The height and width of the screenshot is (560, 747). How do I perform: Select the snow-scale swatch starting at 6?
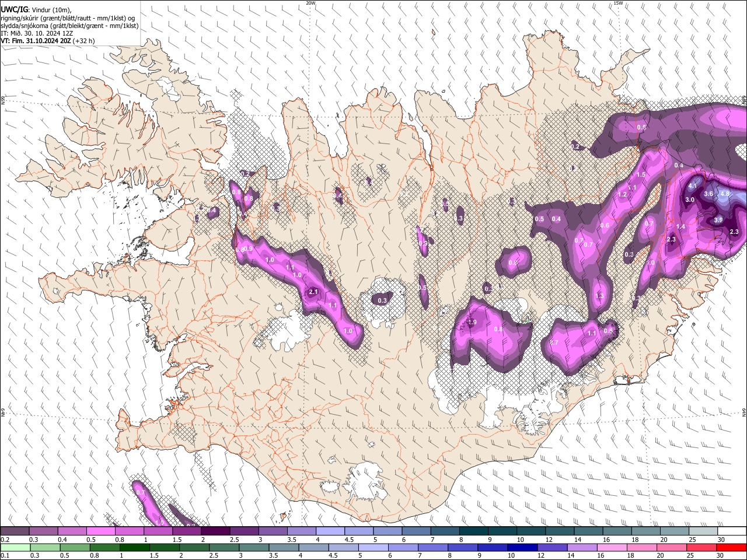(416, 531)
